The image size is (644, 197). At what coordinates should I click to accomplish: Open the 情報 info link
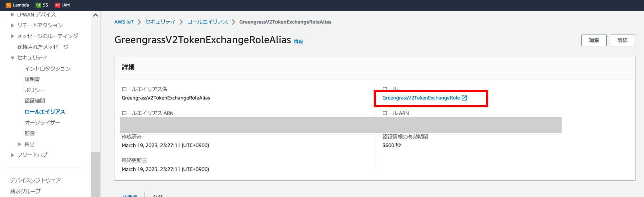tap(298, 41)
